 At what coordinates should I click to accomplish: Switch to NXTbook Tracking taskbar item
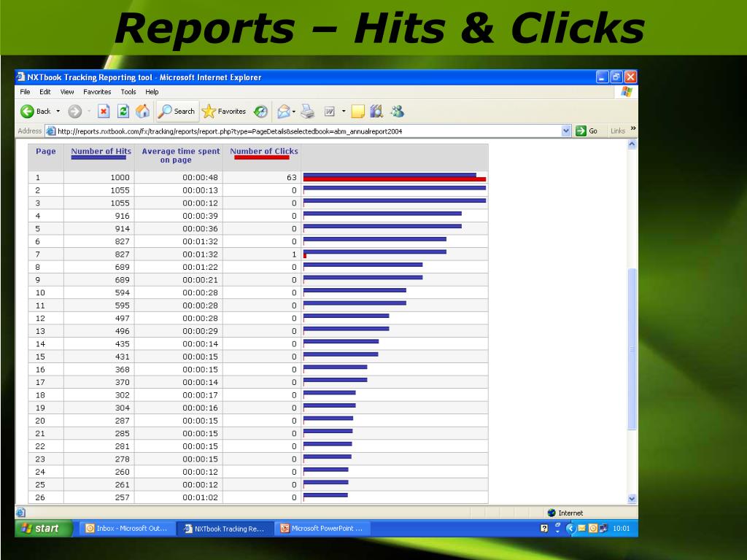[x=225, y=529]
